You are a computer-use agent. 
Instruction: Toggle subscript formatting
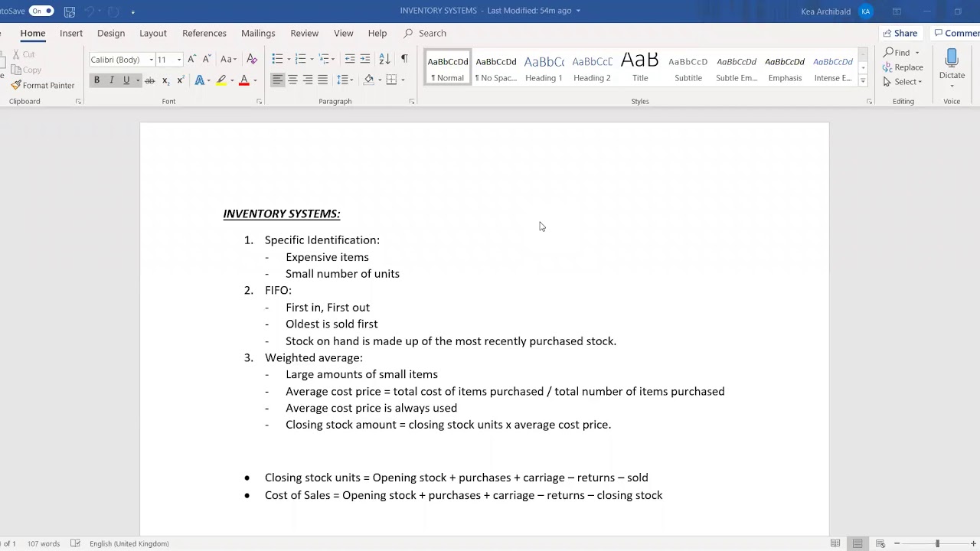(x=166, y=80)
